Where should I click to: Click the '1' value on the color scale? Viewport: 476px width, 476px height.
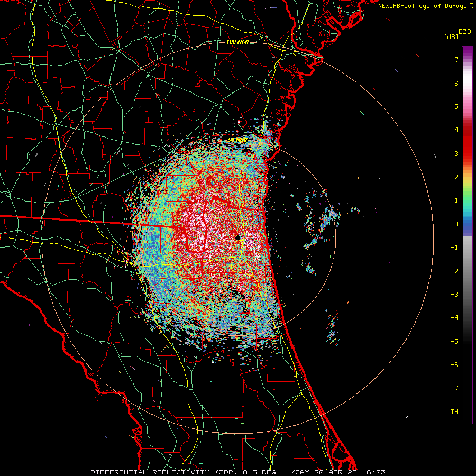[x=456, y=200]
